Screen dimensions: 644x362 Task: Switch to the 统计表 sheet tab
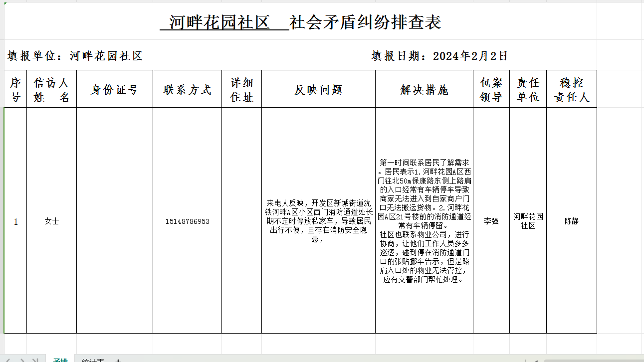pyautogui.click(x=93, y=359)
